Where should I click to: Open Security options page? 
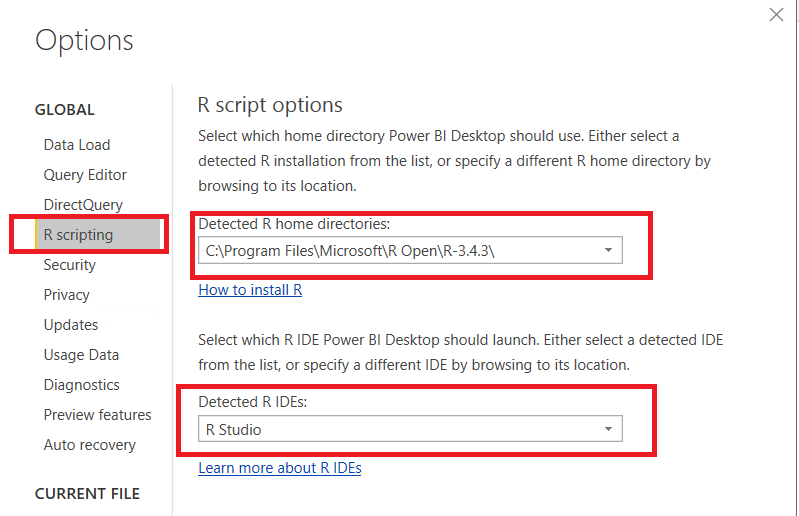point(70,265)
